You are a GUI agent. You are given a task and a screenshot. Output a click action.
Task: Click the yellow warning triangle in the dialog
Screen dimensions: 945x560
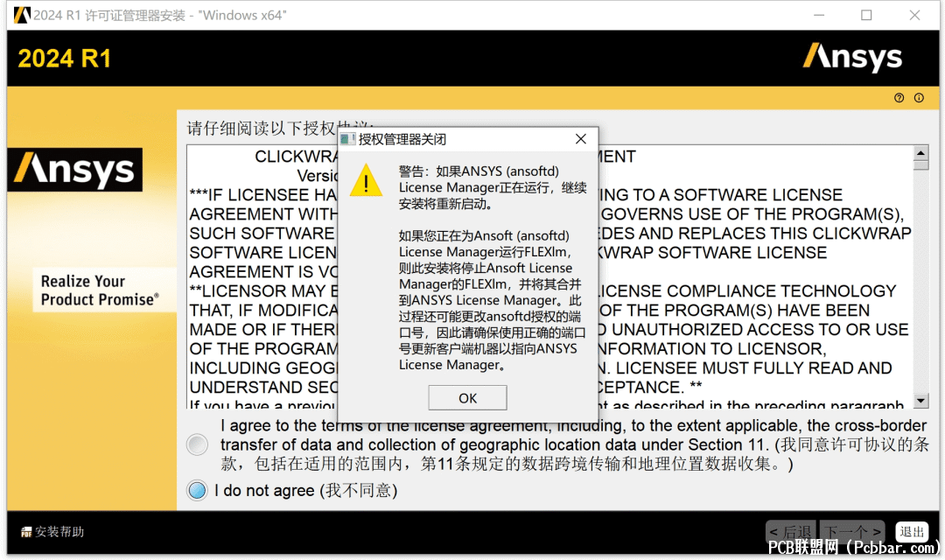coord(366,181)
